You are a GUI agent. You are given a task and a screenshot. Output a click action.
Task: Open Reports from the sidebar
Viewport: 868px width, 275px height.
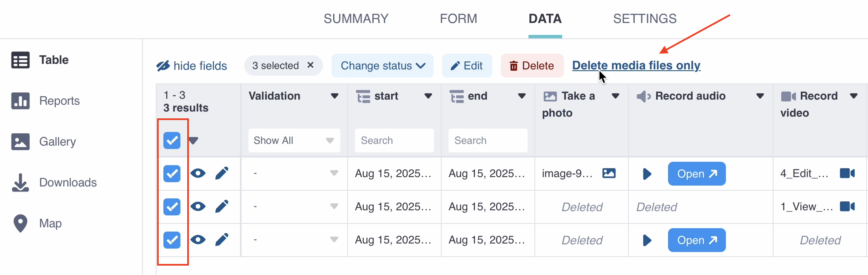[59, 101]
